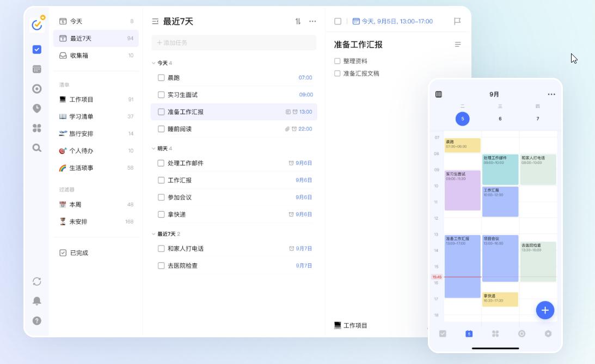Open the help question mark icon
Viewport: 595px width, 364px height.
[x=37, y=320]
